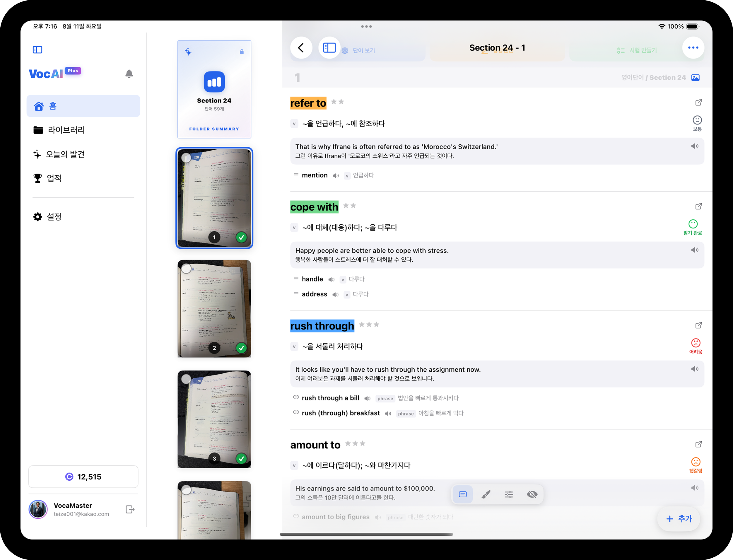Open display filter sliders tool
Screen dimensions: 733x560
click(509, 494)
